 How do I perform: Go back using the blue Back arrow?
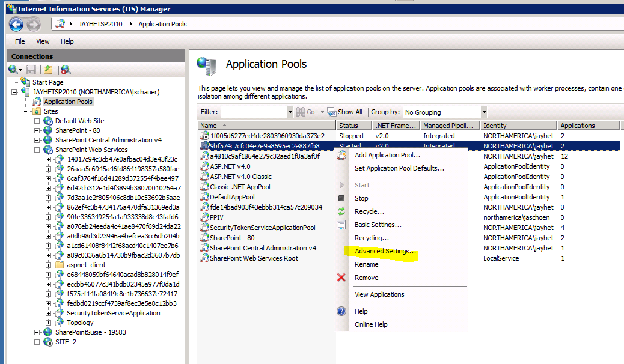[x=16, y=25]
